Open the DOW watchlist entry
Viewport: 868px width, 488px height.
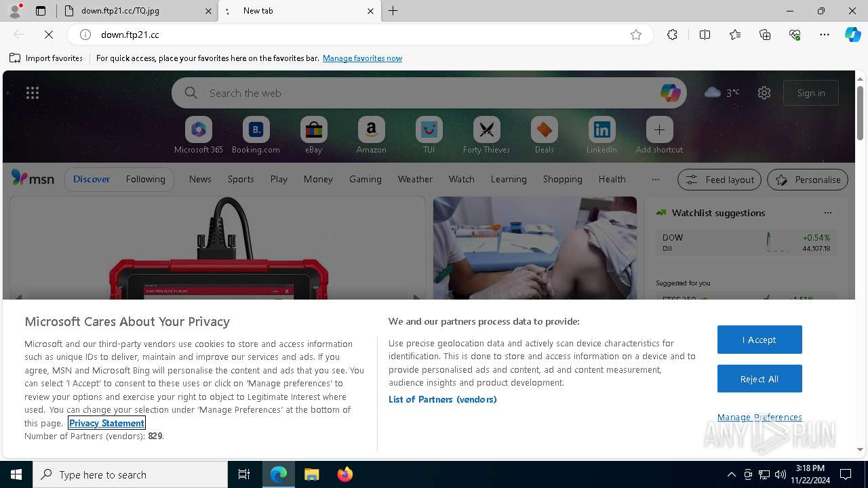746,243
